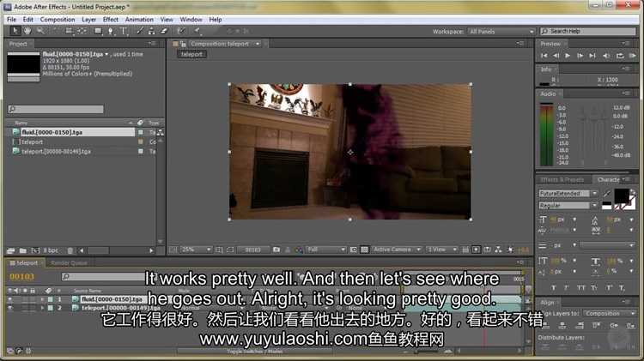Image resolution: width=644 pixels, height=361 pixels.
Task: Open the magnification 25% dropdown
Action: (x=196, y=250)
